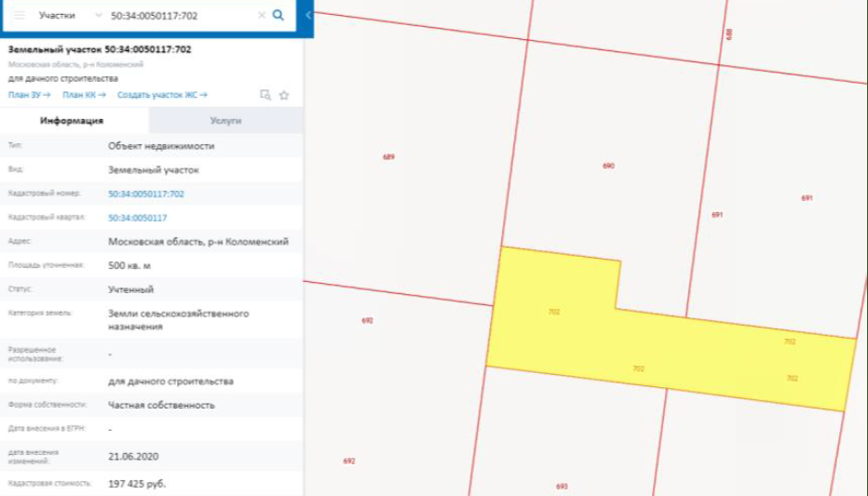The width and height of the screenshot is (868, 496).
Task: Select the Информация tab
Action: coord(72,121)
